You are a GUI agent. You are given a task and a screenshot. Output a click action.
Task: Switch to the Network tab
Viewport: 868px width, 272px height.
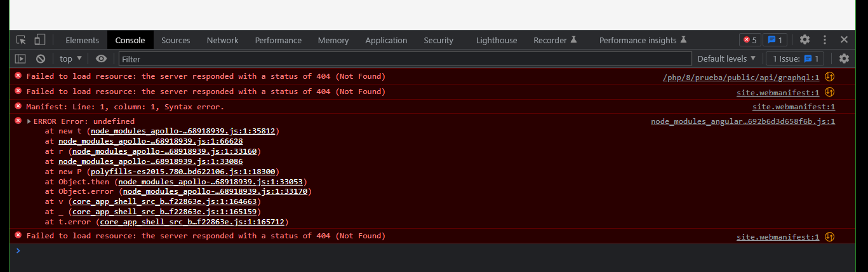pyautogui.click(x=222, y=40)
